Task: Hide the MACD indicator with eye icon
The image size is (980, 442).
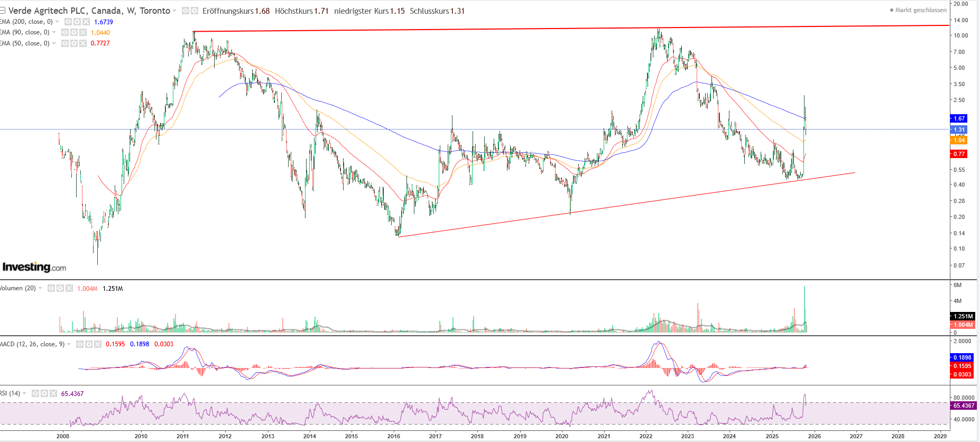Action: click(x=80, y=344)
